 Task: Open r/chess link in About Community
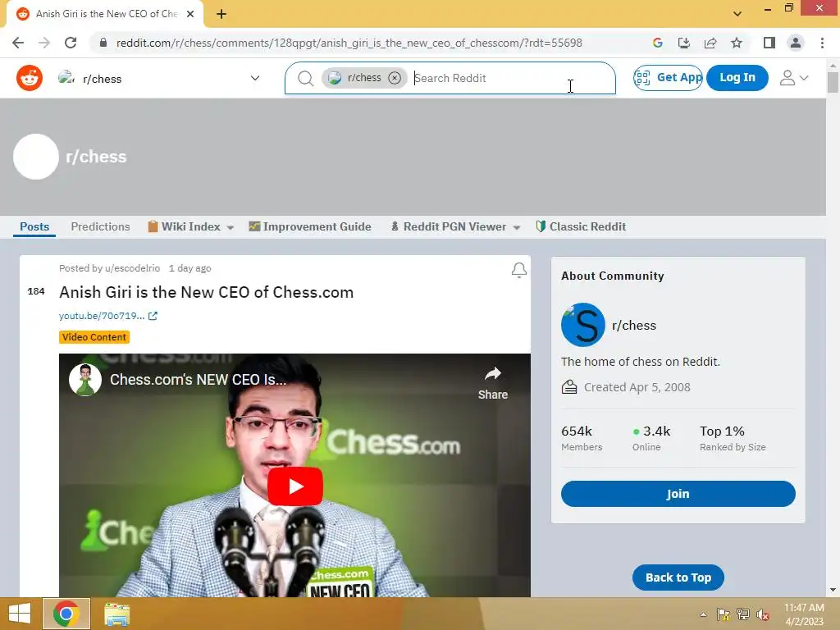[x=634, y=325]
